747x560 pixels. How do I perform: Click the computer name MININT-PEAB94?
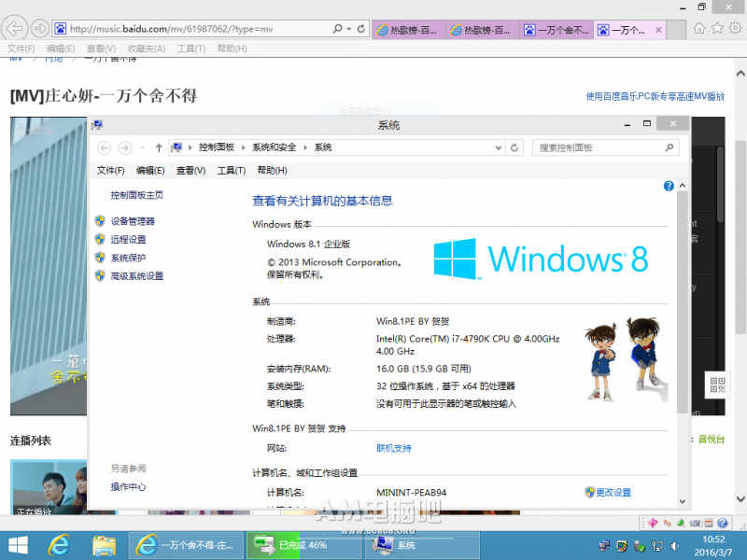tap(411, 493)
